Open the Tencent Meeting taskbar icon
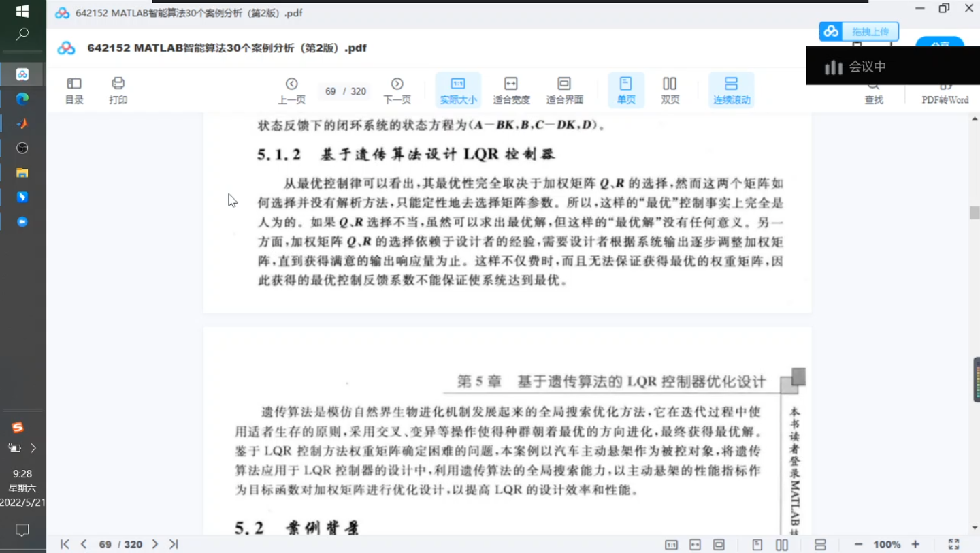 point(22,221)
